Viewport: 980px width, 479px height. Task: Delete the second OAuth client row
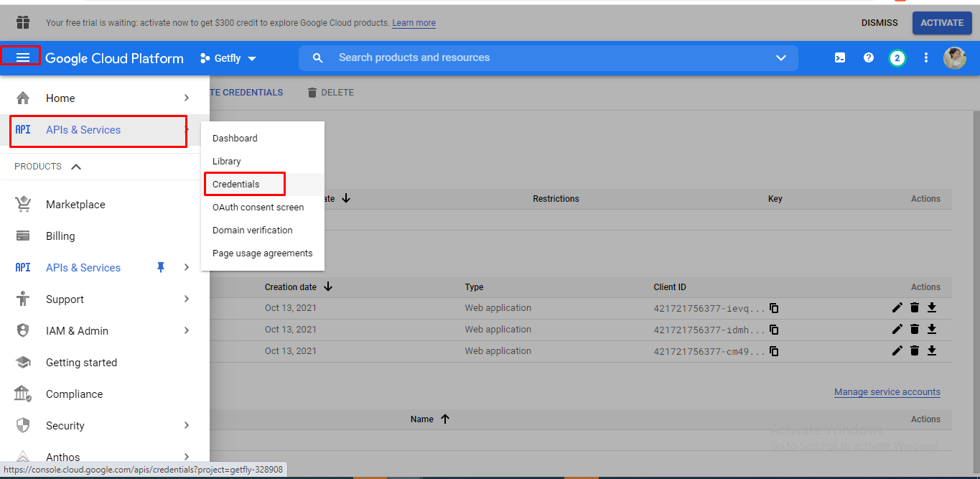[914, 330]
